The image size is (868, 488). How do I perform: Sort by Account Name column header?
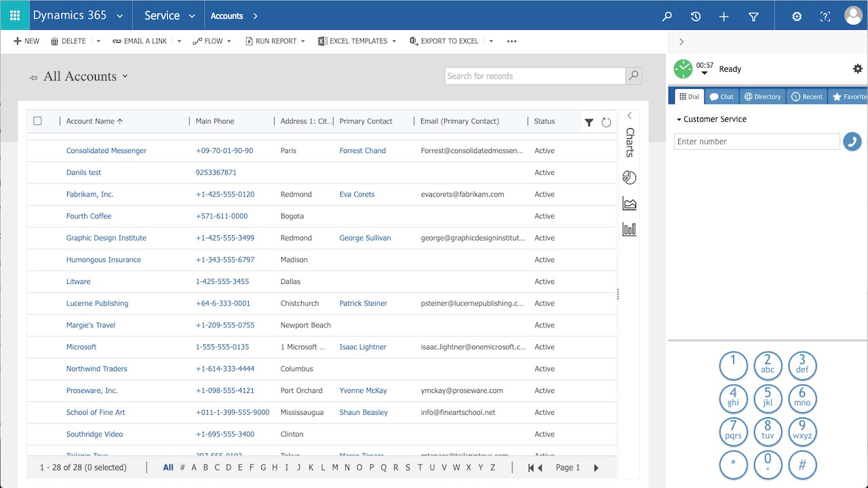[94, 121]
